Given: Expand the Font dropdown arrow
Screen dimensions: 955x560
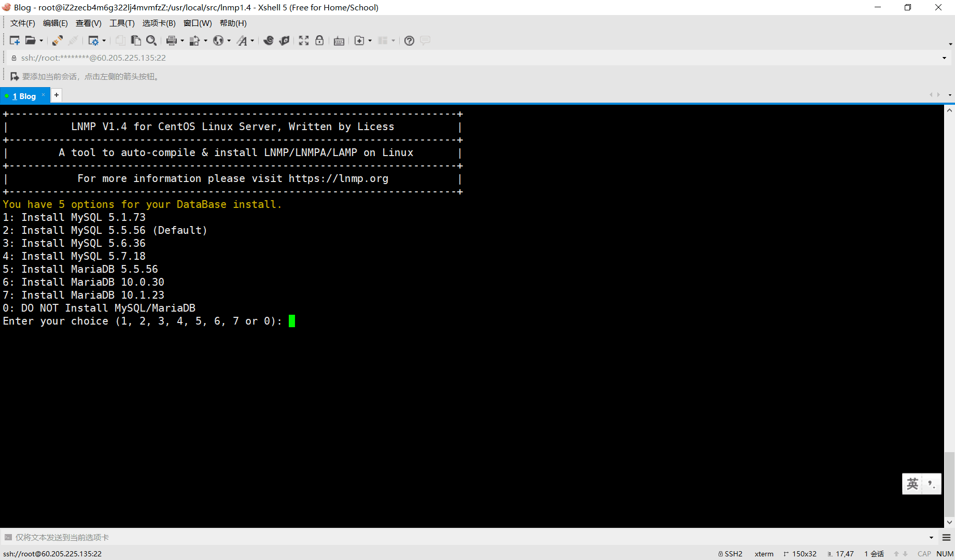Looking at the screenshot, I should tap(252, 40).
